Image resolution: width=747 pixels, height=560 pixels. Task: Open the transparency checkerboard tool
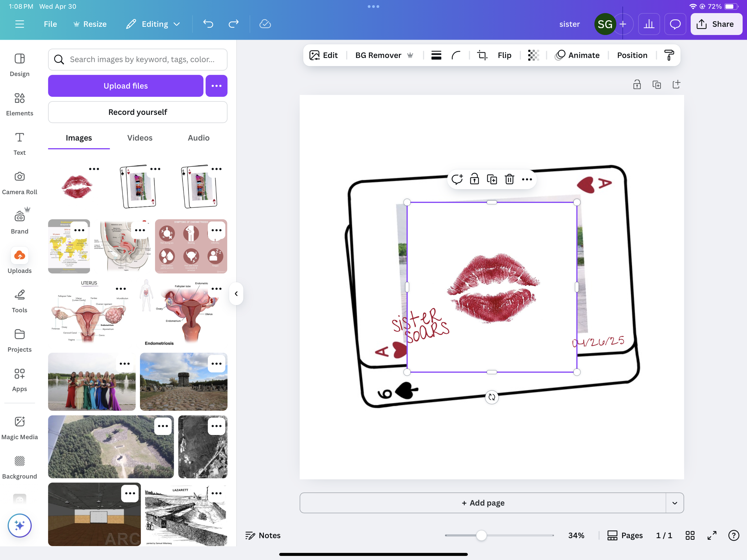tap(533, 55)
